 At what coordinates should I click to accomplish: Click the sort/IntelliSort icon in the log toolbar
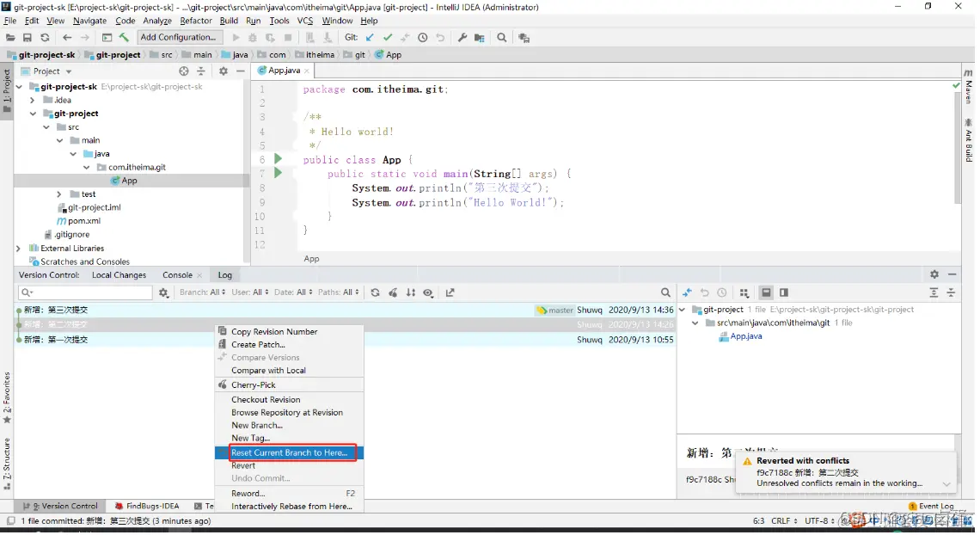(411, 292)
